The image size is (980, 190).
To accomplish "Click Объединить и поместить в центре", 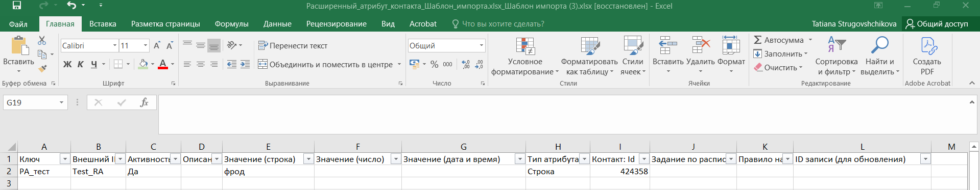I will click(325, 64).
